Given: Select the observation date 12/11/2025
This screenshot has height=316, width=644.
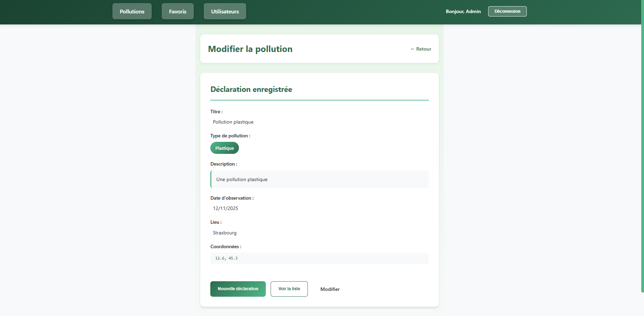Looking at the screenshot, I should (x=225, y=208).
